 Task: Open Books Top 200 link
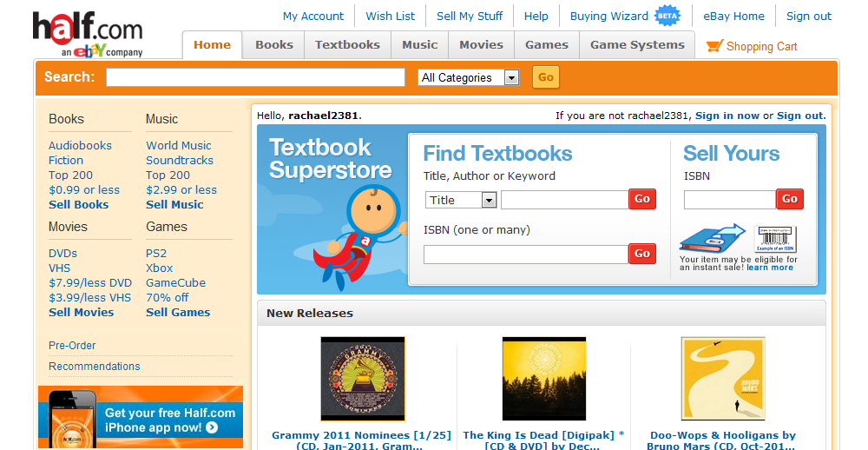point(71,175)
